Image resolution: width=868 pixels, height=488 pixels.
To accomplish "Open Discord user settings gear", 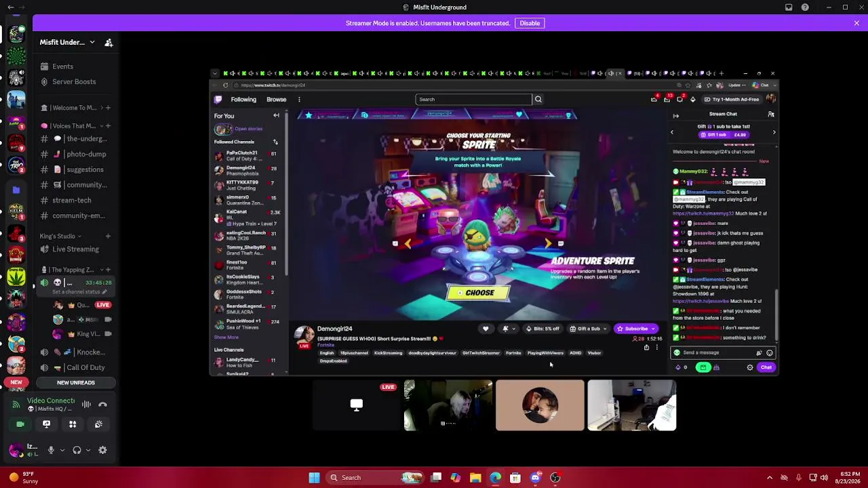I will (103, 450).
